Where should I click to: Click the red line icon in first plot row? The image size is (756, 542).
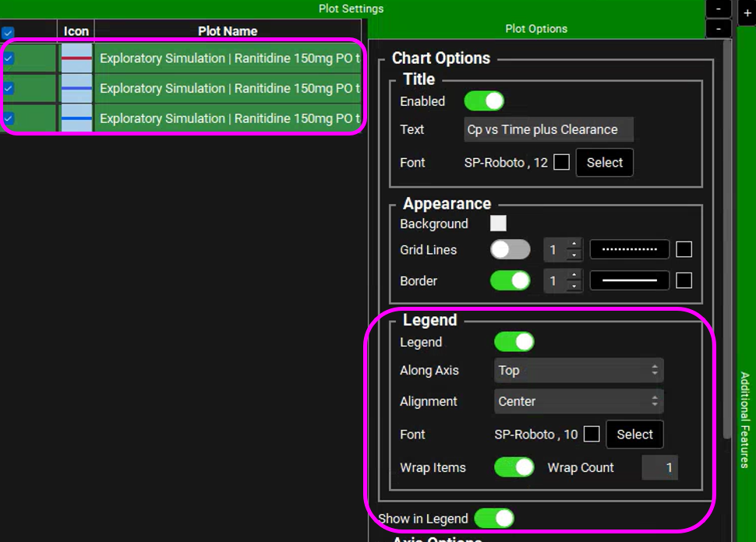pos(76,58)
